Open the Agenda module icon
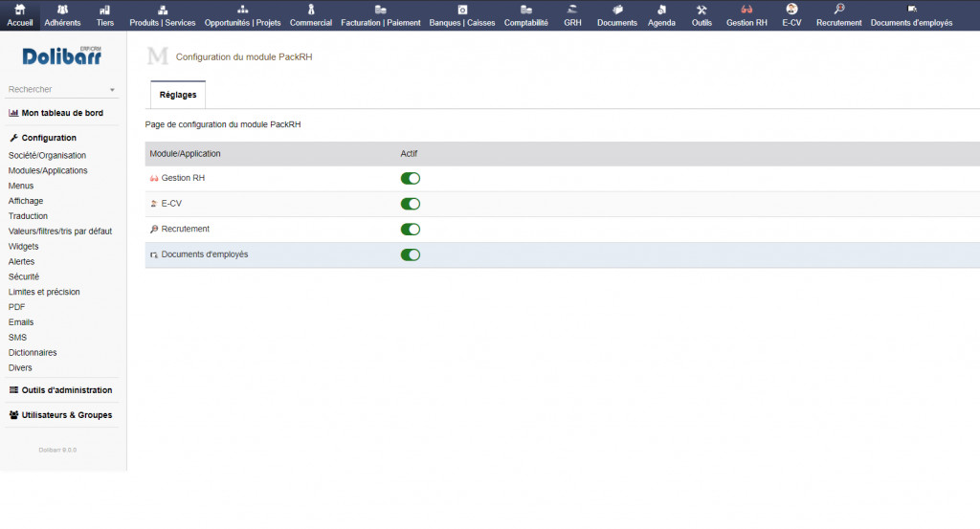Viewport: 980px width, 529px height. click(661, 10)
